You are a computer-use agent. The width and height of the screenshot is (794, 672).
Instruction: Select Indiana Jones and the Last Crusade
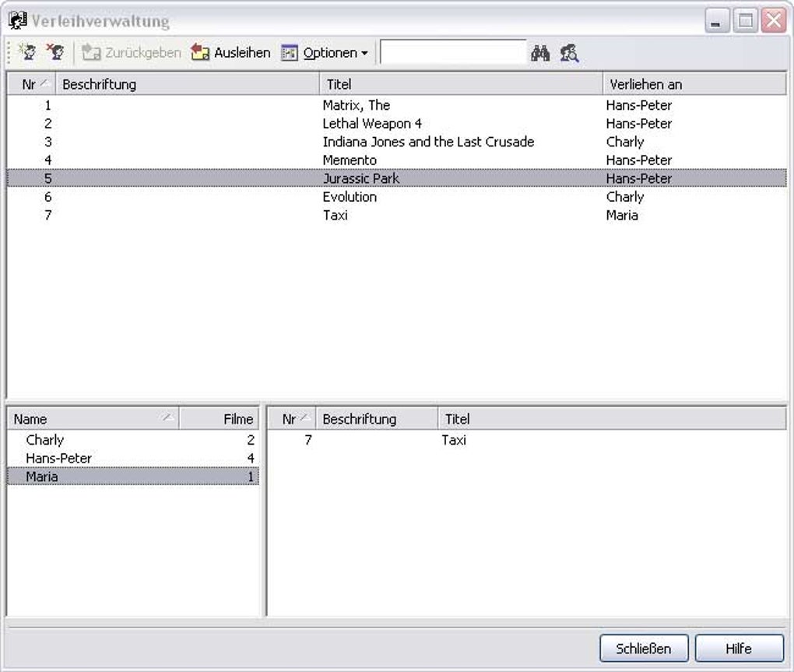click(x=396, y=142)
